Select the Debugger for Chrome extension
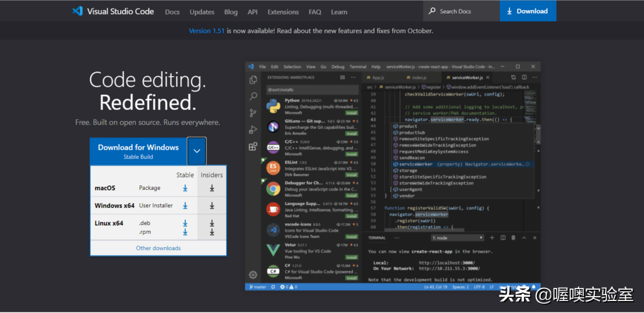644x313 pixels. click(312, 189)
